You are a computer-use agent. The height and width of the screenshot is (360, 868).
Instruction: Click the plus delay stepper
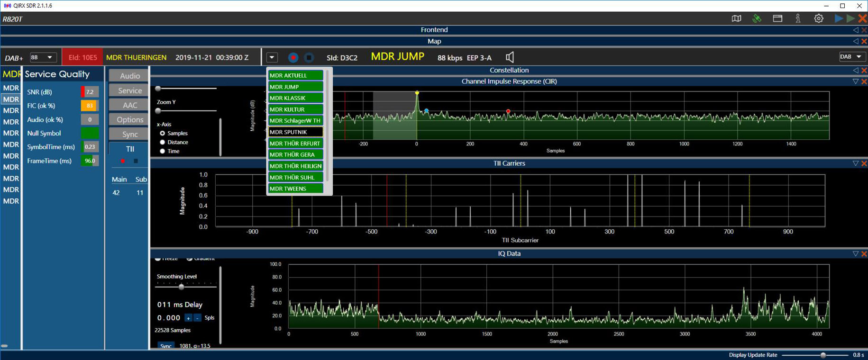pos(188,318)
